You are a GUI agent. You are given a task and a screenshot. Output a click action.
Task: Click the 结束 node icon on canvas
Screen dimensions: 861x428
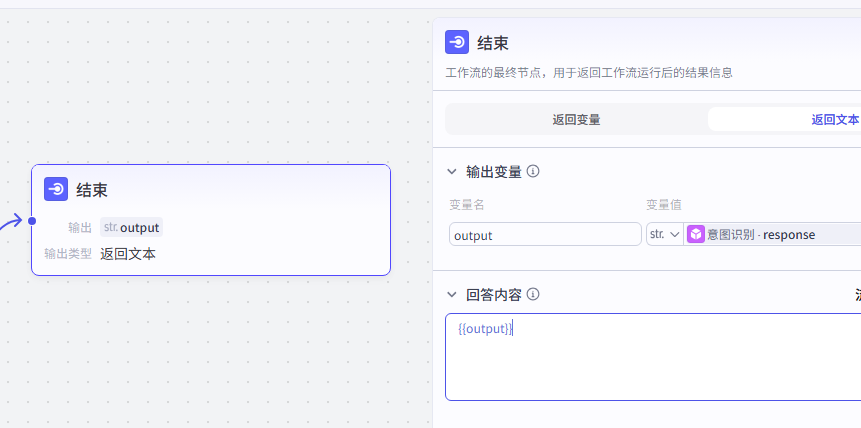[x=56, y=190]
